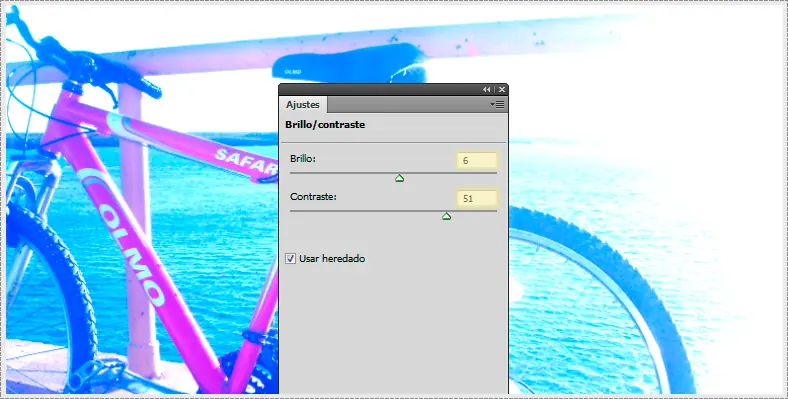Screen dimensions: 788x399
Task: Close the Ajustes panel
Action: [x=502, y=89]
